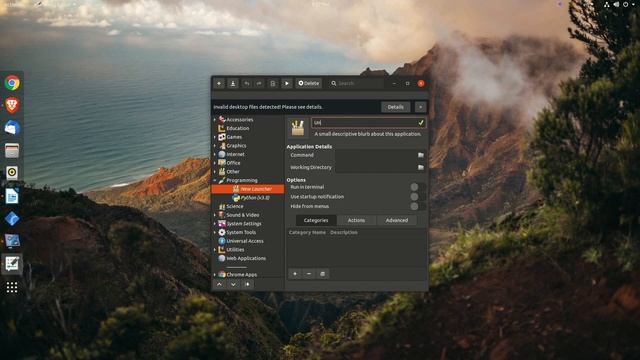Open the Files manager from the dock
Screen dimensions: 640x360
point(12,151)
